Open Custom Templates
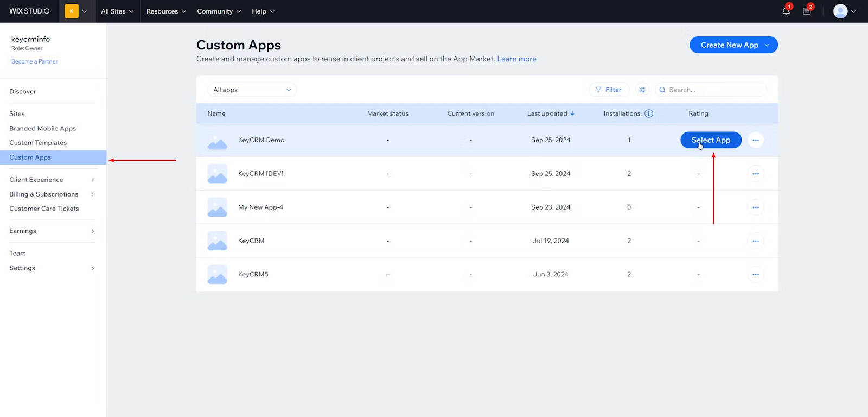Image resolution: width=868 pixels, height=417 pixels. (x=38, y=143)
